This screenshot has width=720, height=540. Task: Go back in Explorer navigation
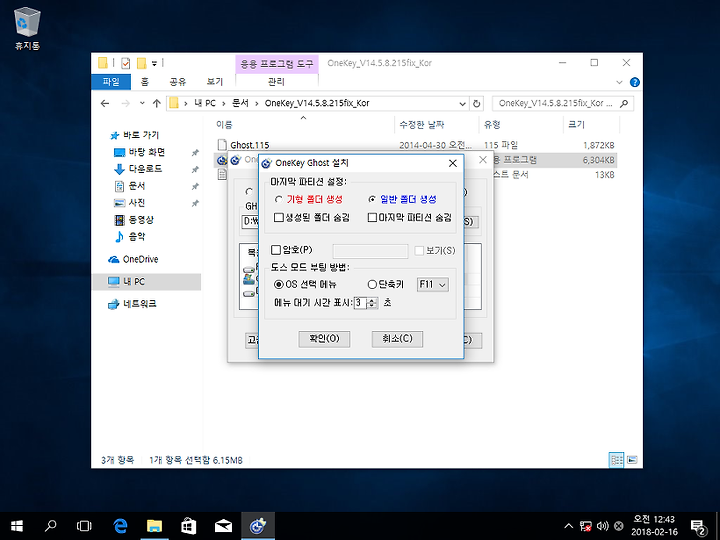pos(105,103)
